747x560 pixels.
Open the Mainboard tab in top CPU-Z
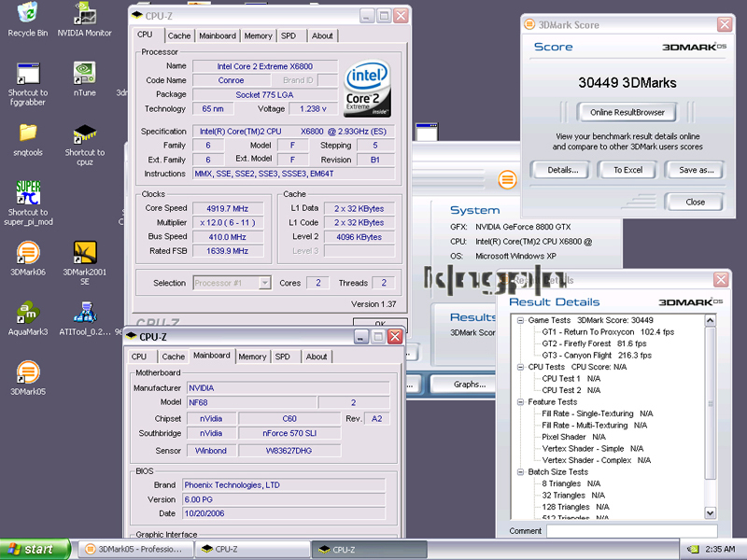tap(218, 35)
